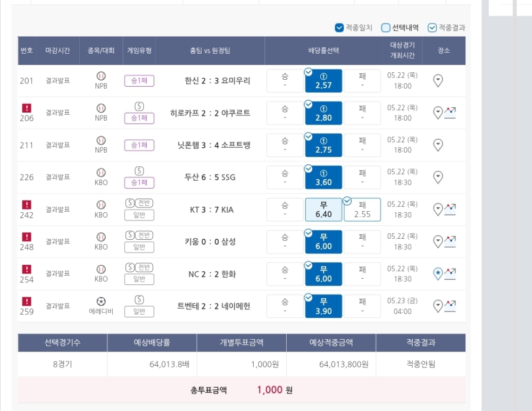
Task: Open starred venue icon for match 254
Action: click(x=438, y=274)
